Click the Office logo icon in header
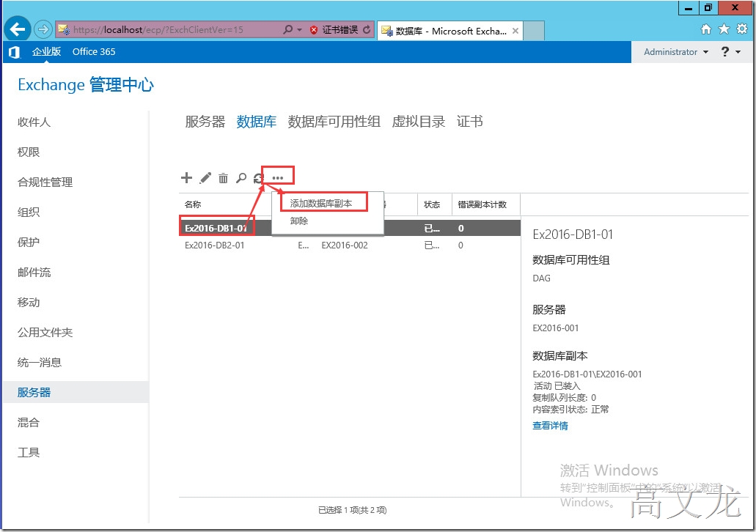 15,51
